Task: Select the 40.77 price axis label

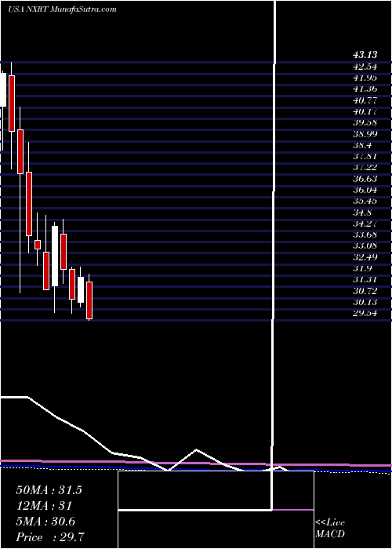Action: point(365,100)
